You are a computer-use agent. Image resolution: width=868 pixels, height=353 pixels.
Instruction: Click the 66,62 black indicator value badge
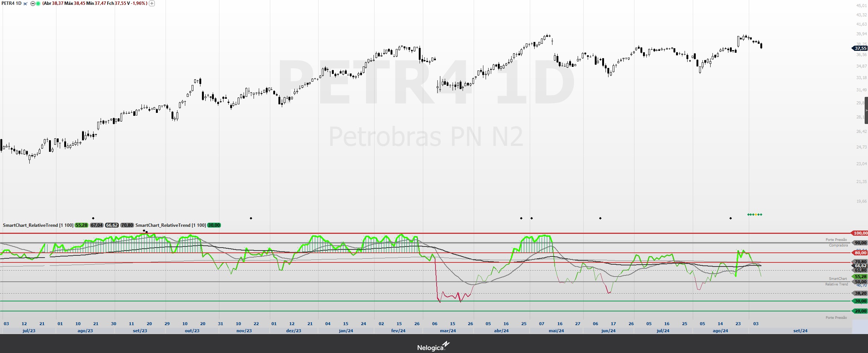click(112, 225)
